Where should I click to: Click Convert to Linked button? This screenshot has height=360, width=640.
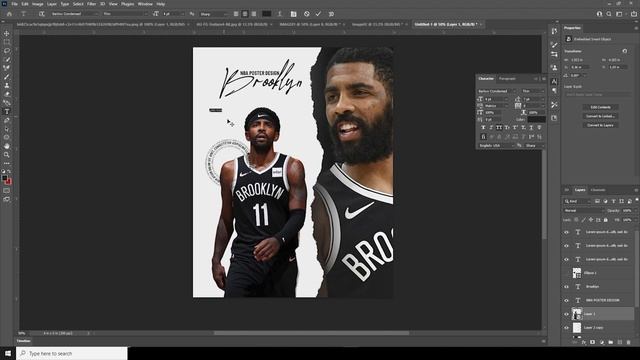pyautogui.click(x=600, y=116)
